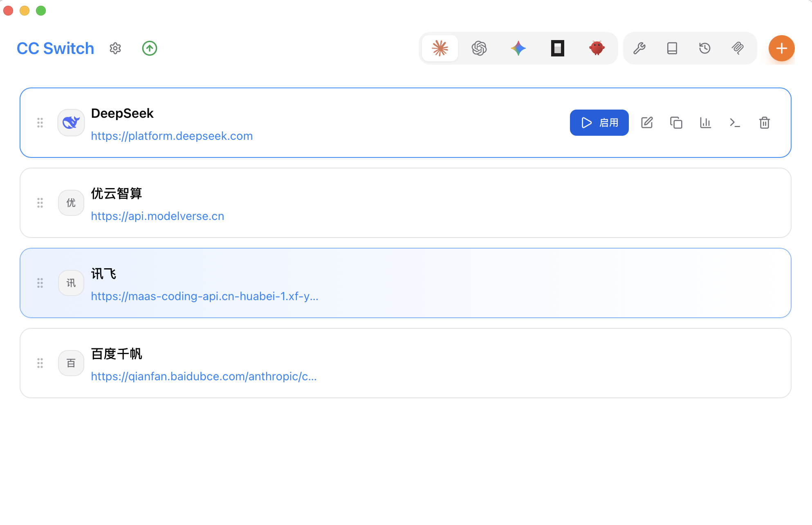Duplicate the DeepSeek provider
This screenshot has width=812, height=525.
tap(676, 123)
